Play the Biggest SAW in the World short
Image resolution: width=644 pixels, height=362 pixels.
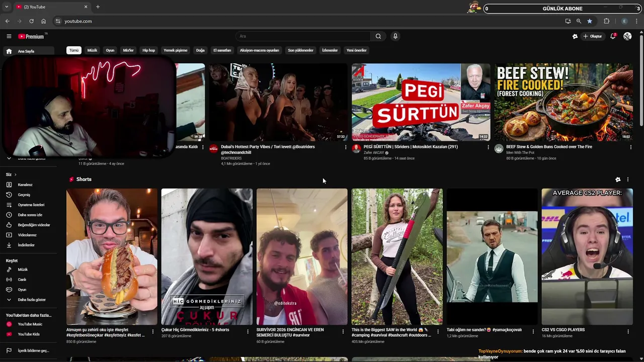[397, 256]
